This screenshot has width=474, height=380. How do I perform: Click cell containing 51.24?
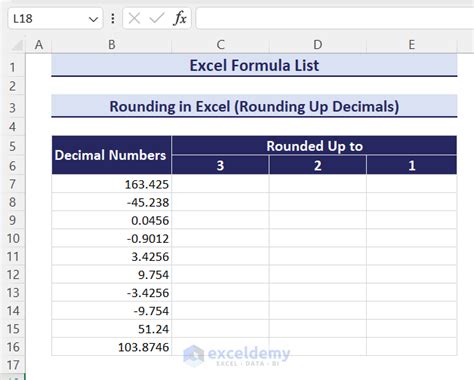(x=112, y=329)
